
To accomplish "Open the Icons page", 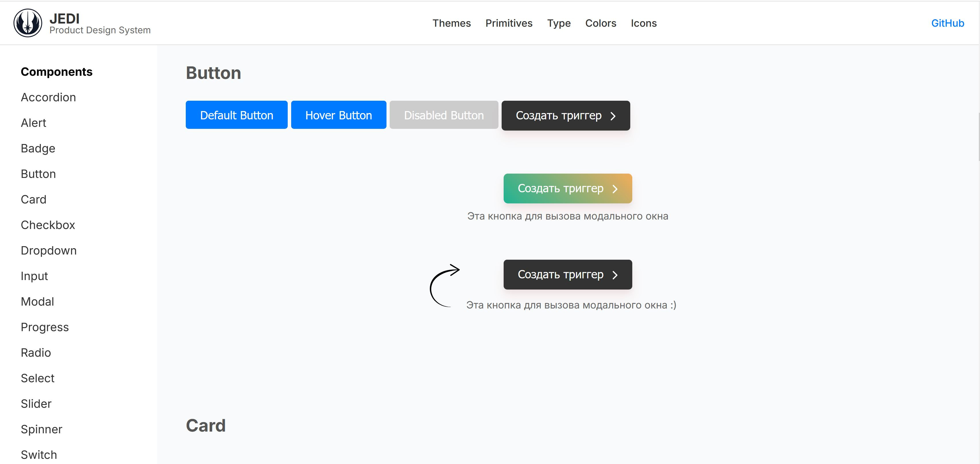I will [644, 23].
